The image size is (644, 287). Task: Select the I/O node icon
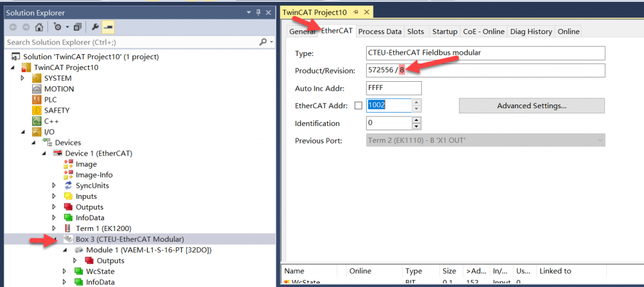pyautogui.click(x=36, y=132)
